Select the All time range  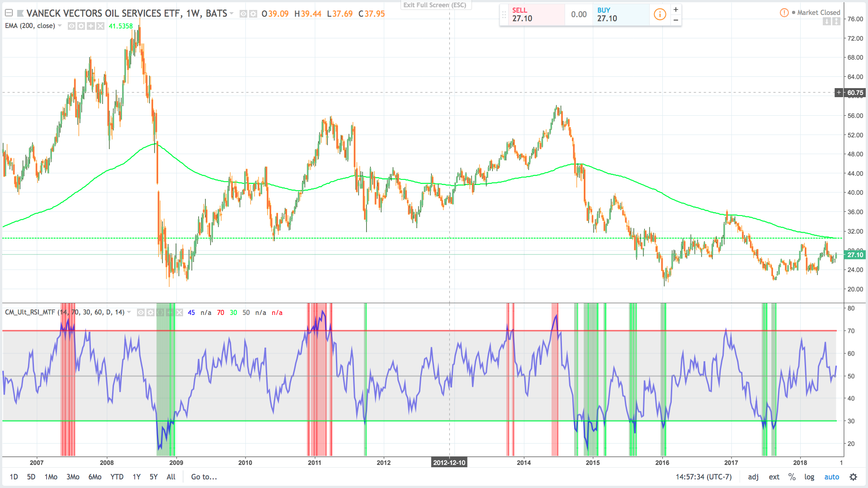[x=171, y=477]
